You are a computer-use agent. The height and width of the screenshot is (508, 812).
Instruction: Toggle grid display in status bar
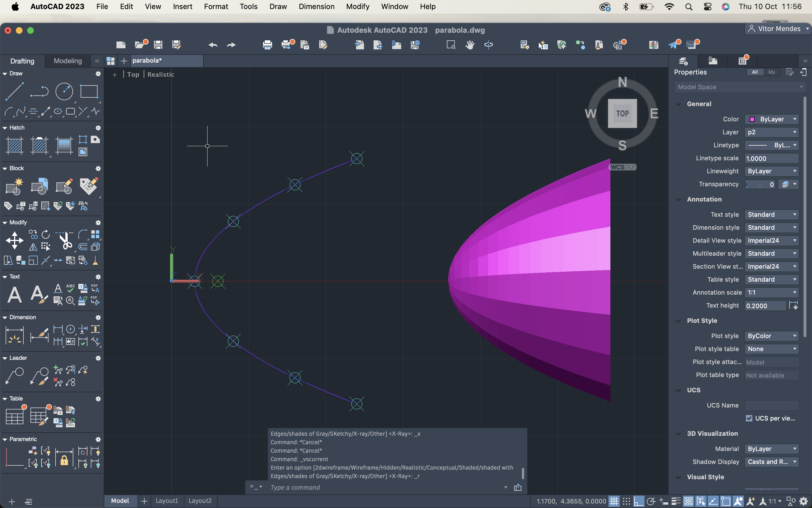coord(614,501)
